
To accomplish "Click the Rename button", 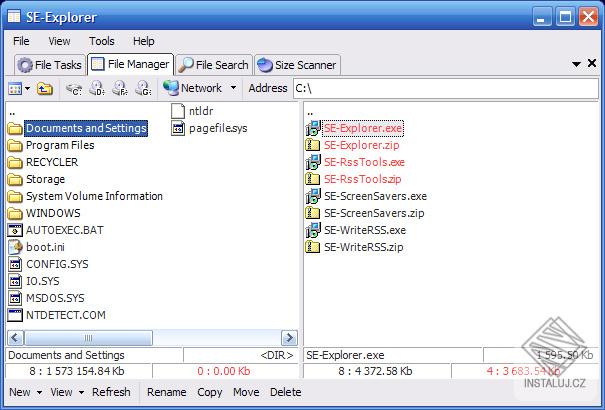I will point(167,392).
